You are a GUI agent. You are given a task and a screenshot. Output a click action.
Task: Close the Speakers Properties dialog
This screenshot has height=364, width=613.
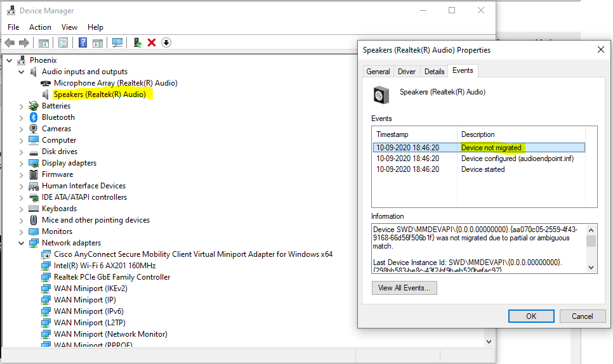601,49
